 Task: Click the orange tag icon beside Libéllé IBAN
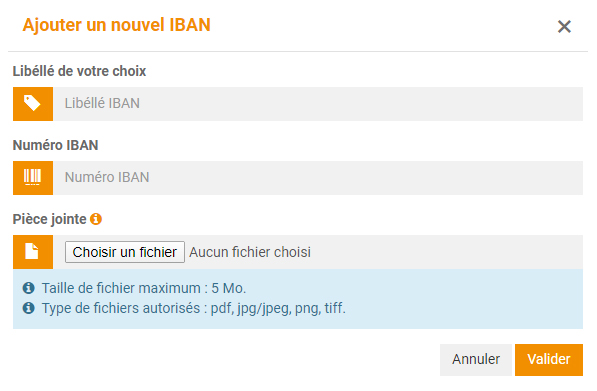click(33, 104)
